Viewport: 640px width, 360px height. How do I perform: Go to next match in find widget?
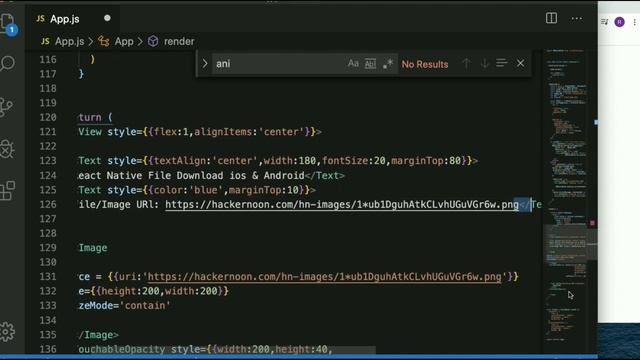coord(484,64)
